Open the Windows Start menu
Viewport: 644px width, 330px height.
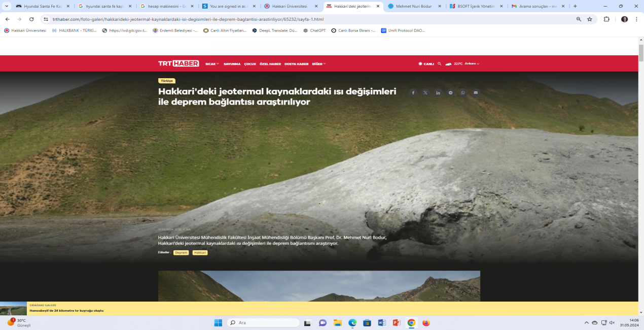pos(218,323)
